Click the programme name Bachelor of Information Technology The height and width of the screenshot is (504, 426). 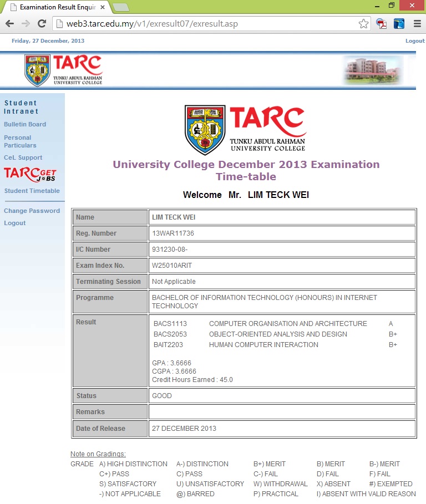[264, 302]
